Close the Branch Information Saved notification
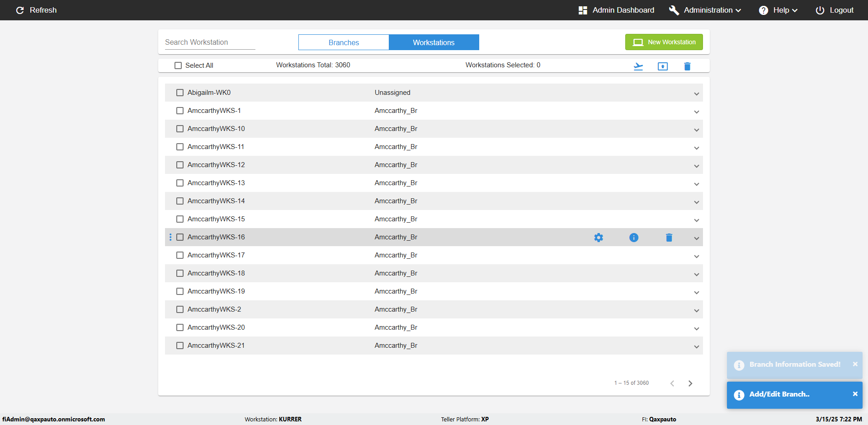The width and height of the screenshot is (868, 425). [855, 364]
